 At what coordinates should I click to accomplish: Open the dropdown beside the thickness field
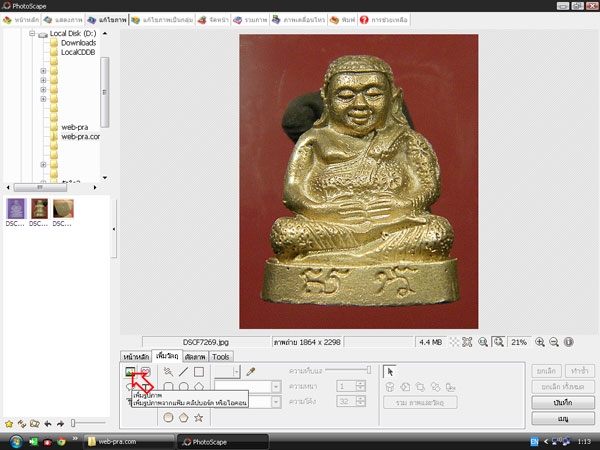(x=276, y=387)
